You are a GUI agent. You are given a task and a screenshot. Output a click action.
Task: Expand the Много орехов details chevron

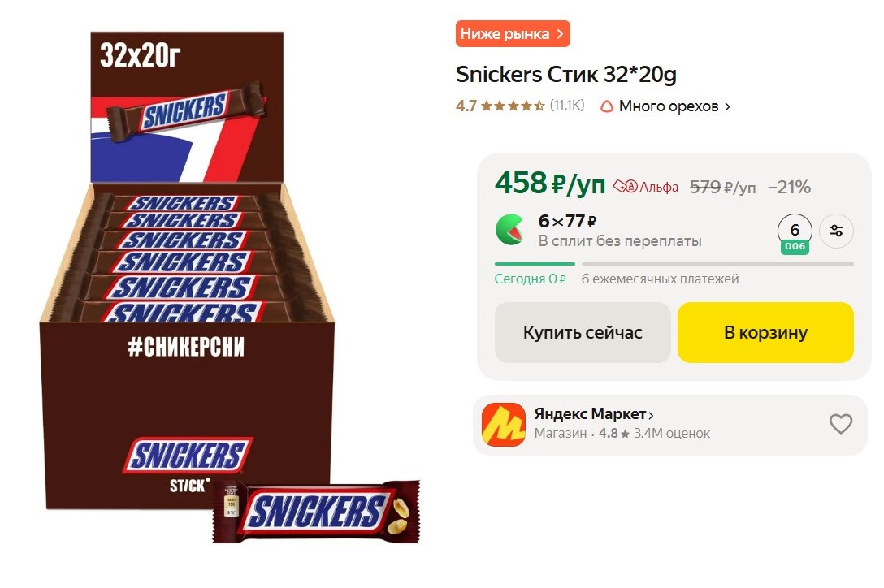(727, 106)
